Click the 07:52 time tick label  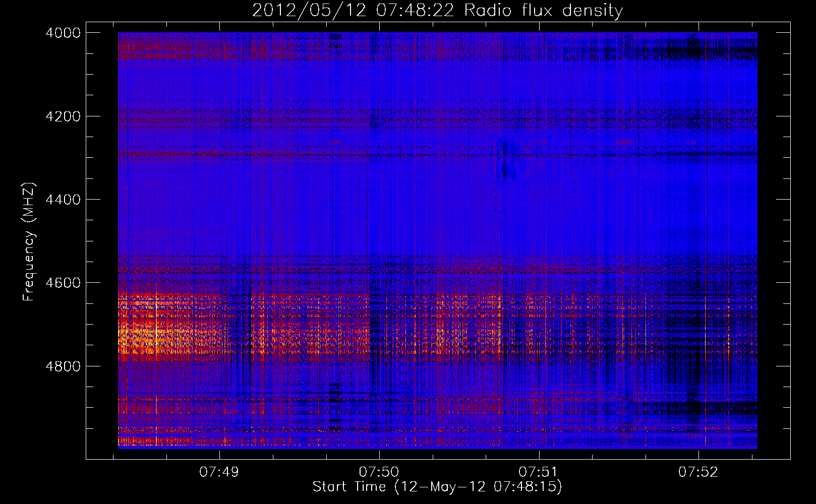click(698, 472)
